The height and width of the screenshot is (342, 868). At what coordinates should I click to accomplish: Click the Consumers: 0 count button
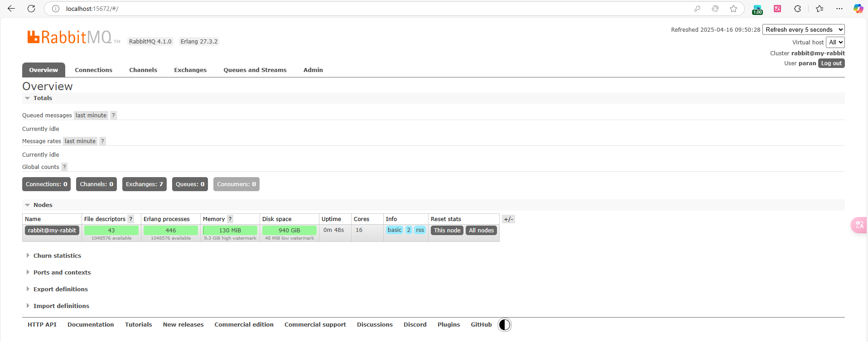[236, 184]
